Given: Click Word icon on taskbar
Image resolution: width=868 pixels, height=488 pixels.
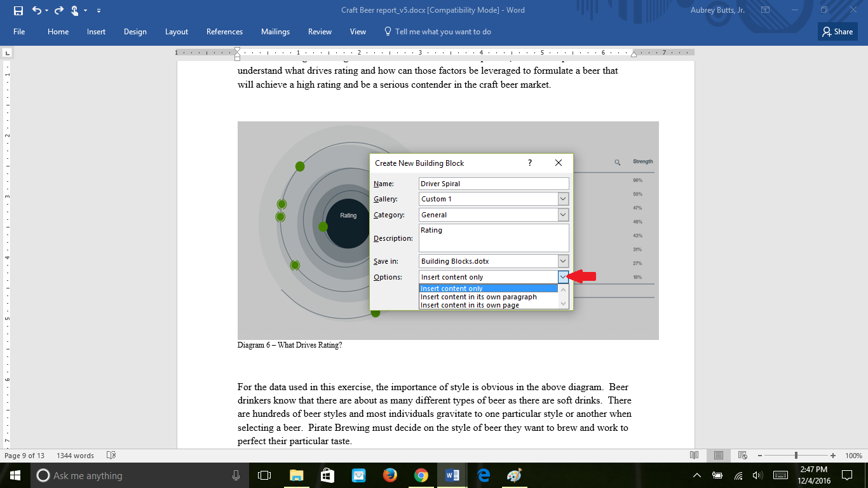Looking at the screenshot, I should coord(452,475).
